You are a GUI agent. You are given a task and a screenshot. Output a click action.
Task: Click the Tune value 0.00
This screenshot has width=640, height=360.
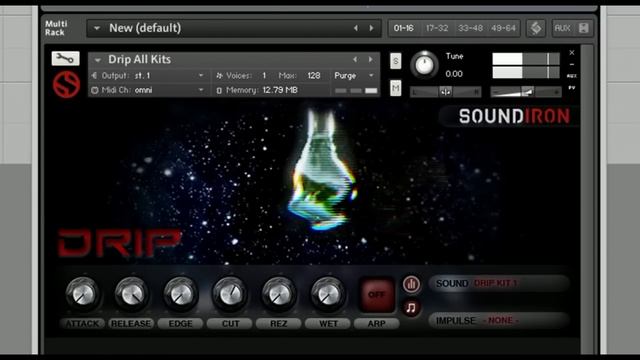pyautogui.click(x=454, y=74)
